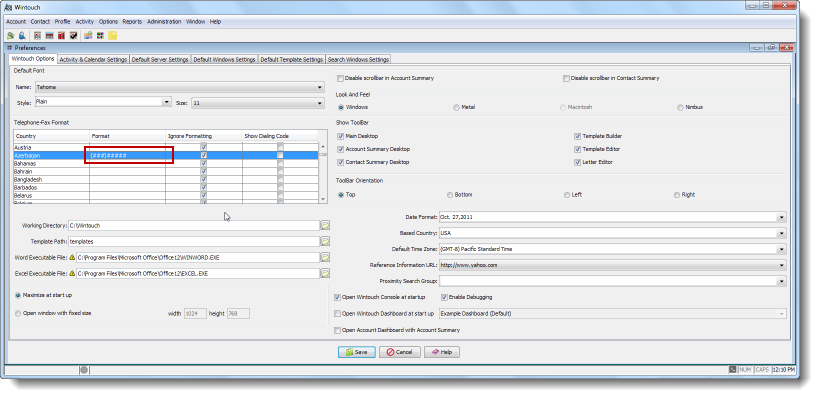Open the Default Time Zone dropdown
Image resolution: width=820 pixels, height=399 pixels.
pos(781,249)
